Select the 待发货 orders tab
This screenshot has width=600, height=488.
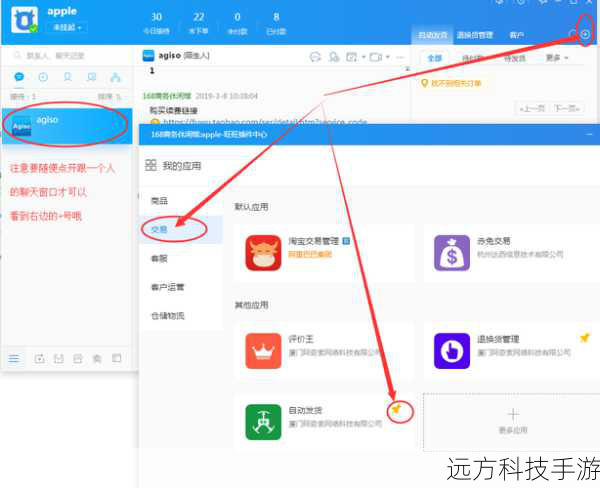click(515, 58)
